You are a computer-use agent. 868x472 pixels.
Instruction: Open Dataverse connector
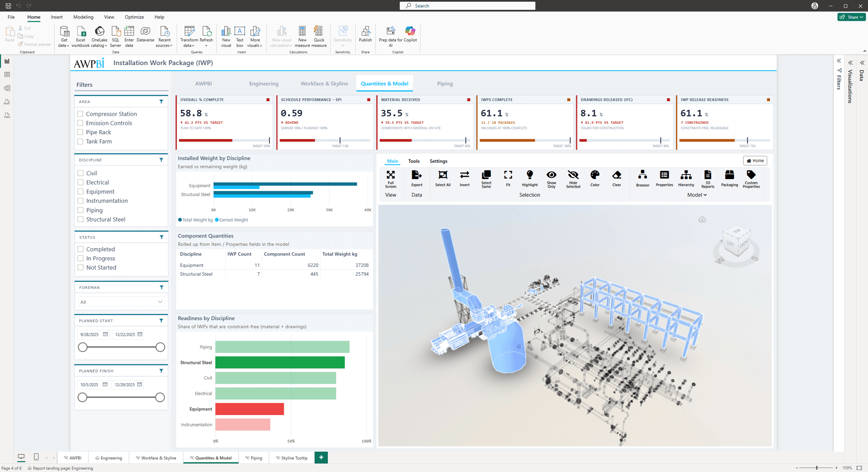[146, 34]
